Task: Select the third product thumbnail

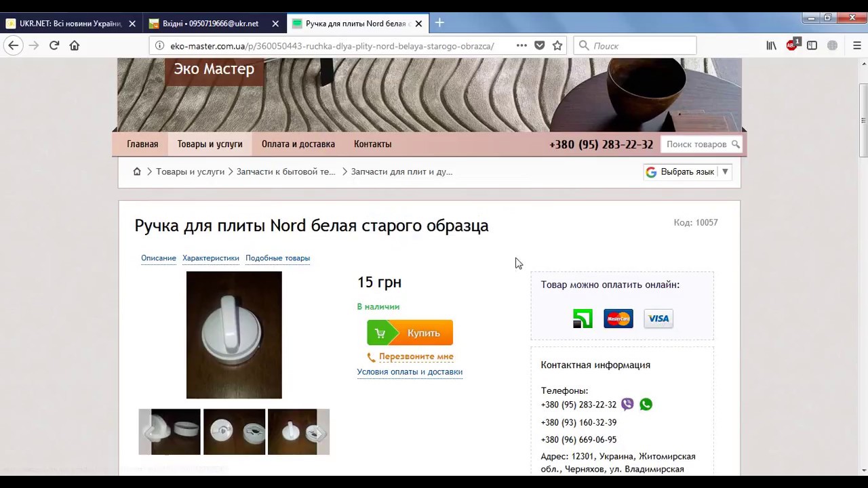Action: point(298,432)
